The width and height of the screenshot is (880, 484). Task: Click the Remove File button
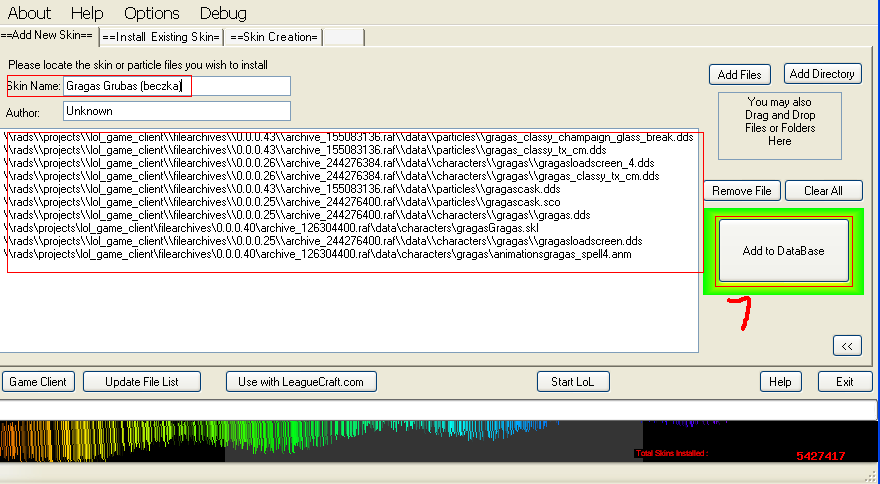coord(741,191)
